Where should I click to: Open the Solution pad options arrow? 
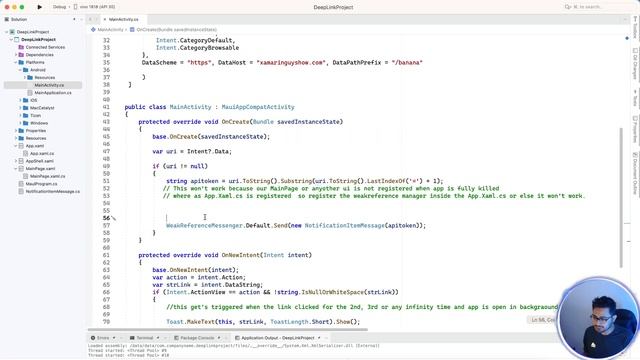click(74, 19)
